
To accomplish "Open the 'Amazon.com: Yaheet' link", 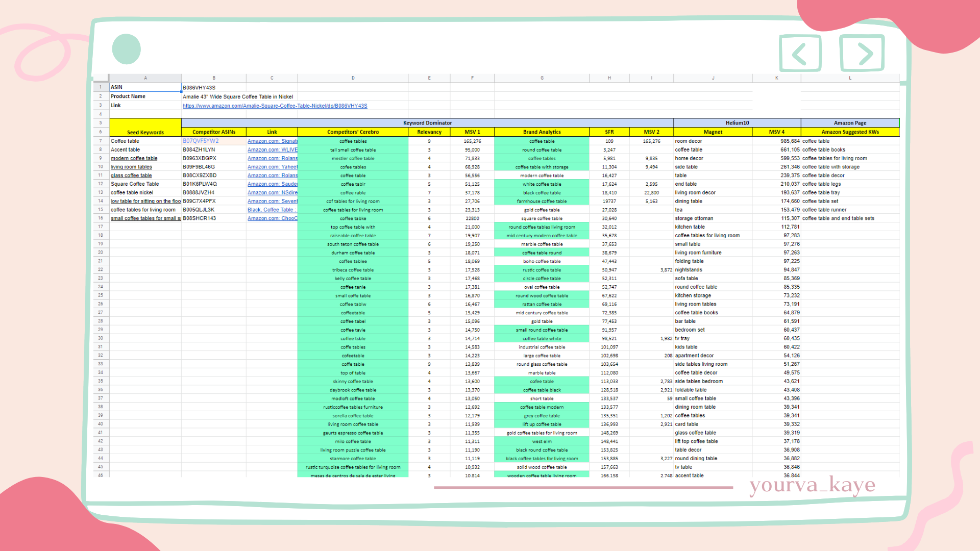I will [x=272, y=167].
